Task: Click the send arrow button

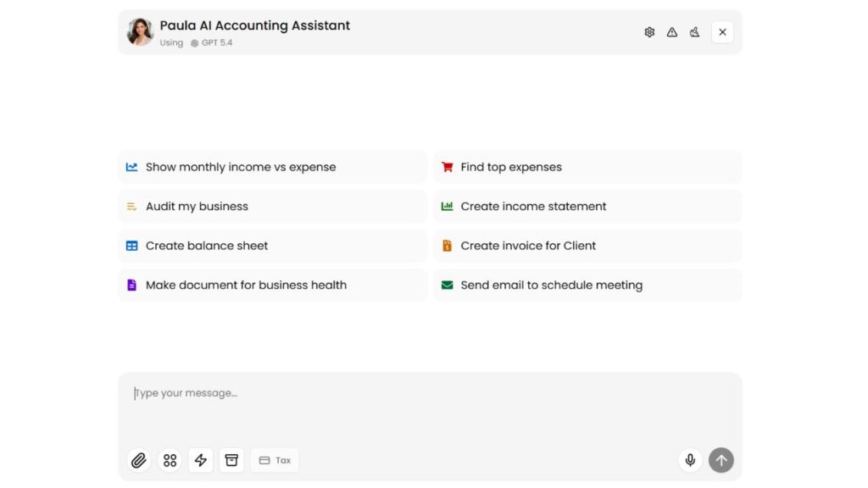Action: pyautogui.click(x=721, y=460)
